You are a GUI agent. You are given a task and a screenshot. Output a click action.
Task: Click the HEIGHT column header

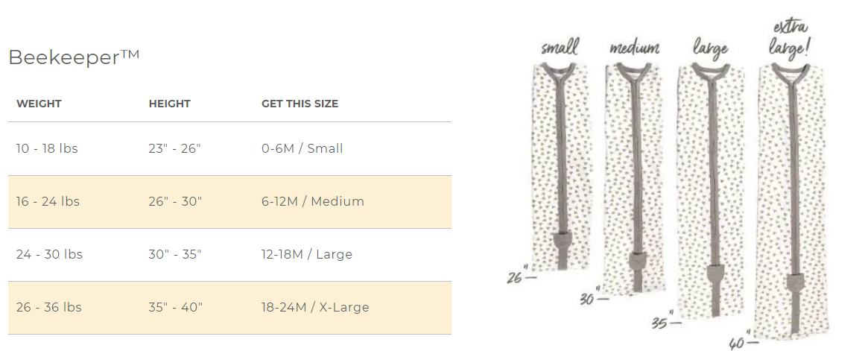pos(170,104)
